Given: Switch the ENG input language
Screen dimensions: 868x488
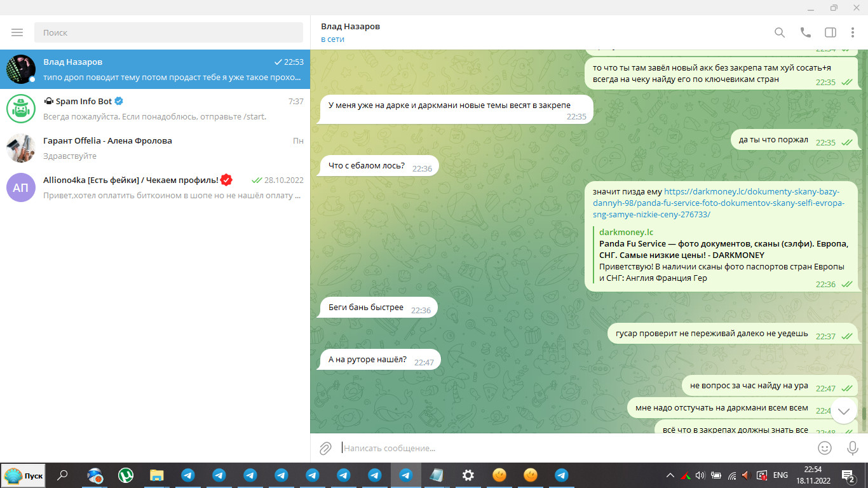Looking at the screenshot, I should [x=780, y=475].
